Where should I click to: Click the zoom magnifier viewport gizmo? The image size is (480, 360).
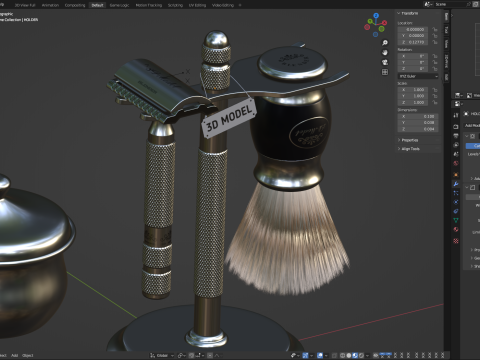[x=385, y=43]
